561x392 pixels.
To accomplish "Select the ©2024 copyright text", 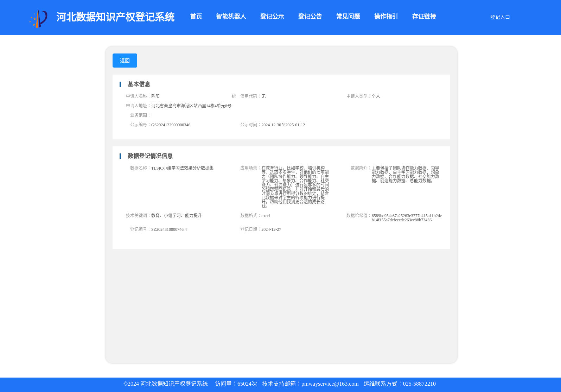I will click(166, 384).
